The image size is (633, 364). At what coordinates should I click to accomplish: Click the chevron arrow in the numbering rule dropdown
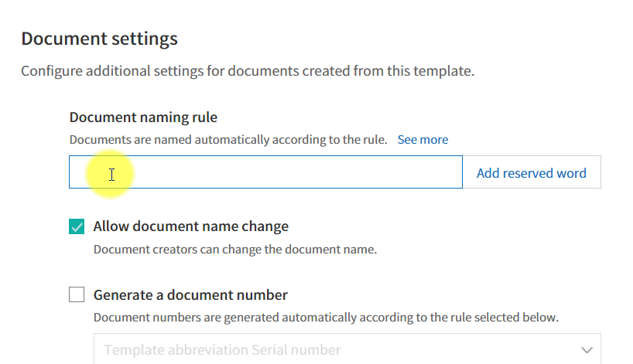pyautogui.click(x=587, y=350)
